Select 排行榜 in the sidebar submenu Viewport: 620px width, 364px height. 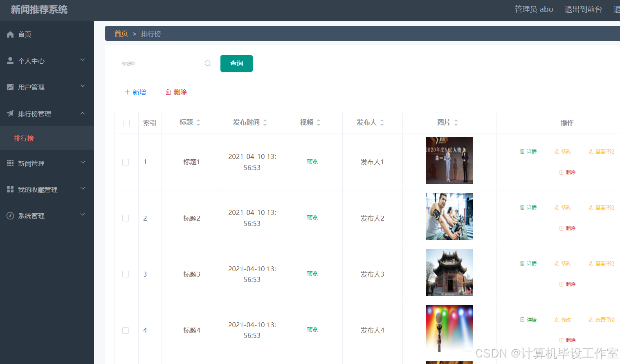[x=24, y=138]
